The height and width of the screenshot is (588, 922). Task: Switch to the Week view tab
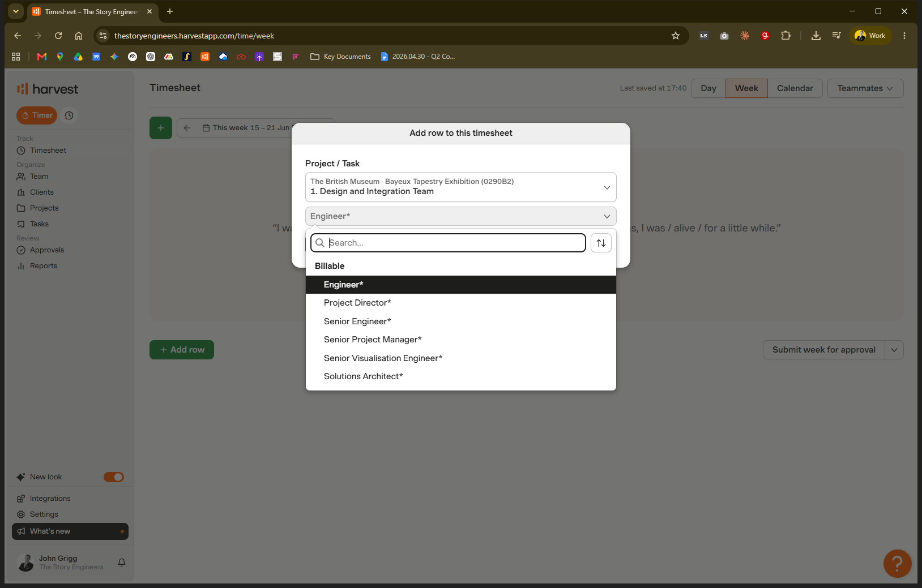(746, 88)
